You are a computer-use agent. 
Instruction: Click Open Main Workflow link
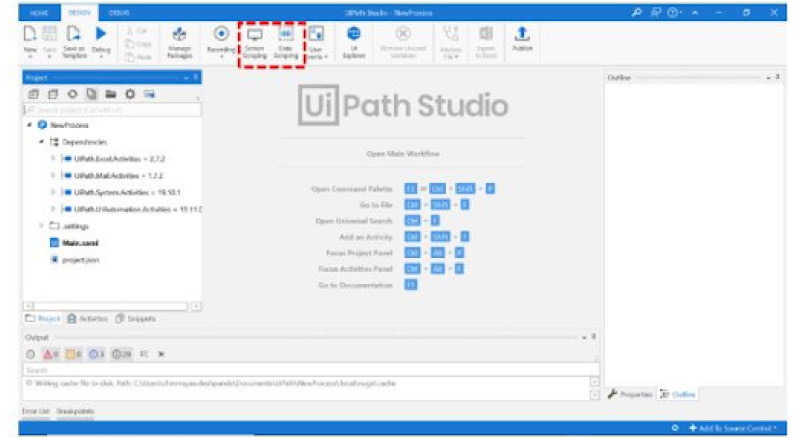point(403,154)
